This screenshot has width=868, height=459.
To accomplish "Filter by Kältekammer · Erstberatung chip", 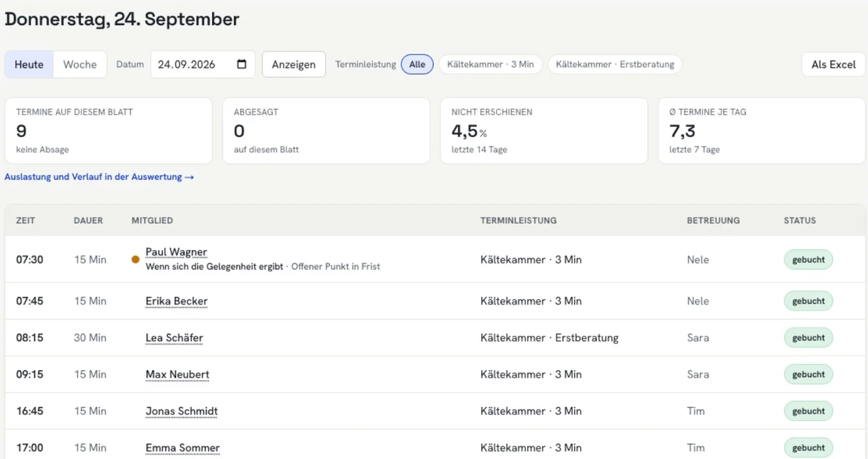I will click(x=615, y=65).
